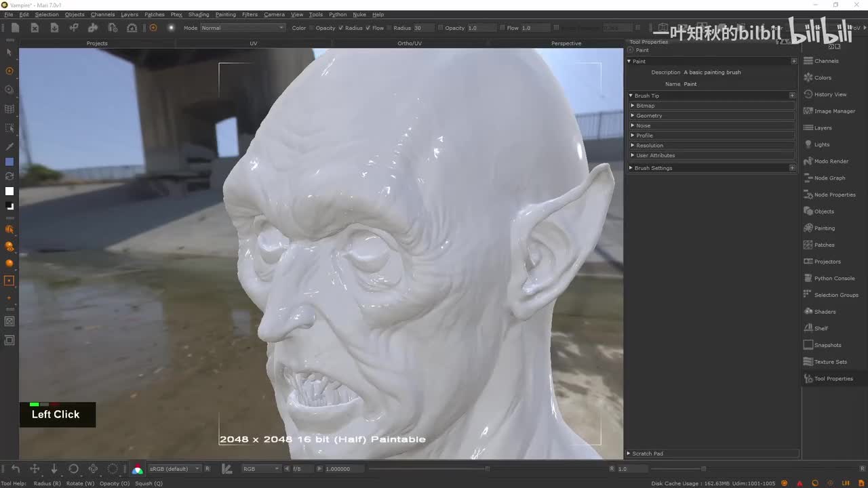
Task: Switch to the Projects tab
Action: click(97, 43)
